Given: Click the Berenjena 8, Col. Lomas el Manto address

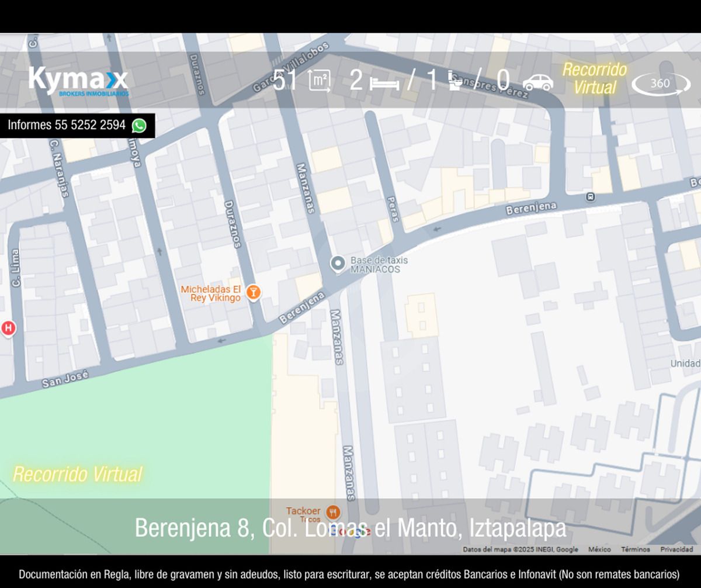Looking at the screenshot, I should click(x=350, y=528).
